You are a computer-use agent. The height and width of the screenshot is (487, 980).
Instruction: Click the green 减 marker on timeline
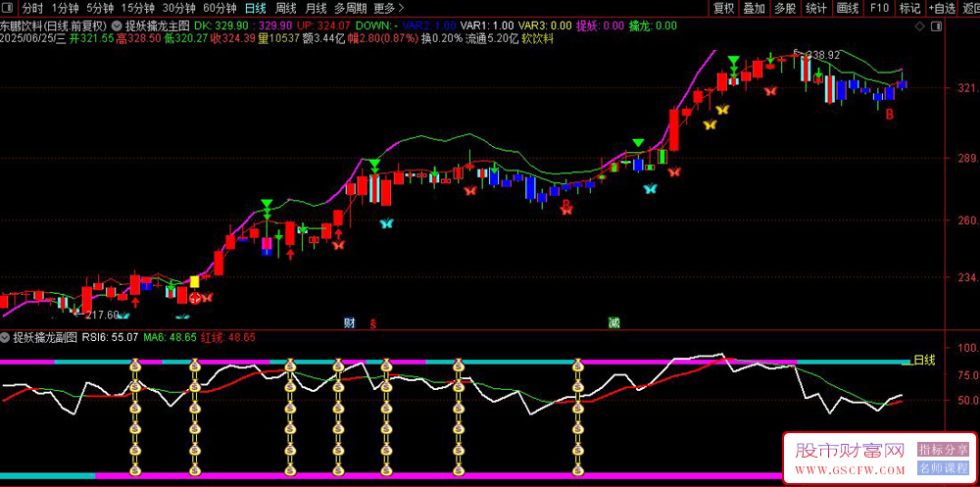coord(614,323)
